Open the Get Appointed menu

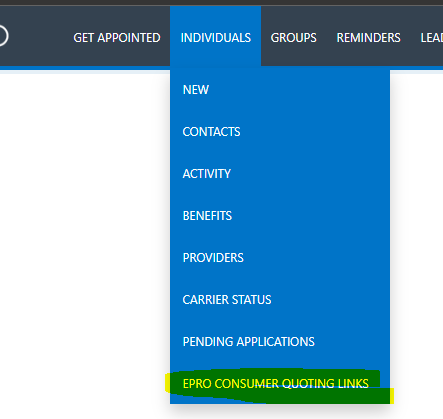coord(117,38)
